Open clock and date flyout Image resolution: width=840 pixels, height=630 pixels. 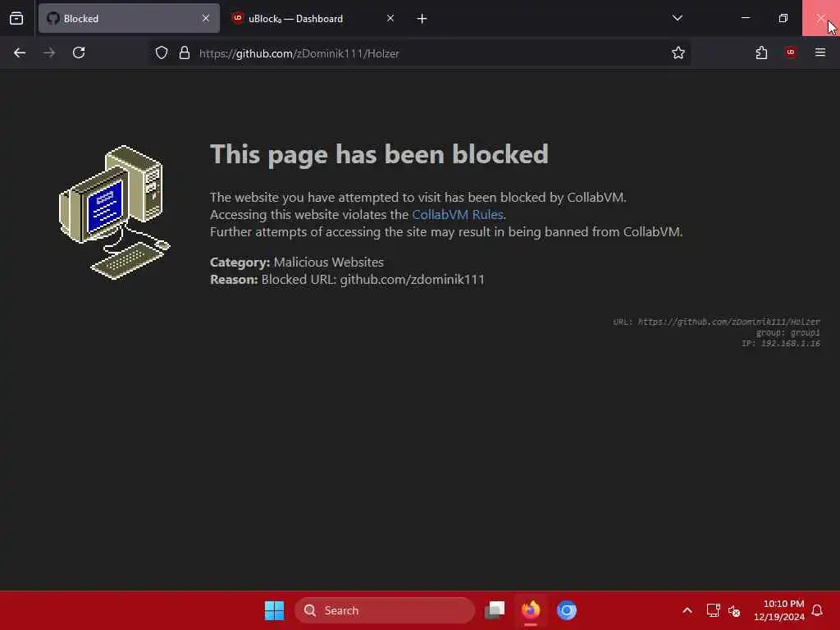[779, 610]
